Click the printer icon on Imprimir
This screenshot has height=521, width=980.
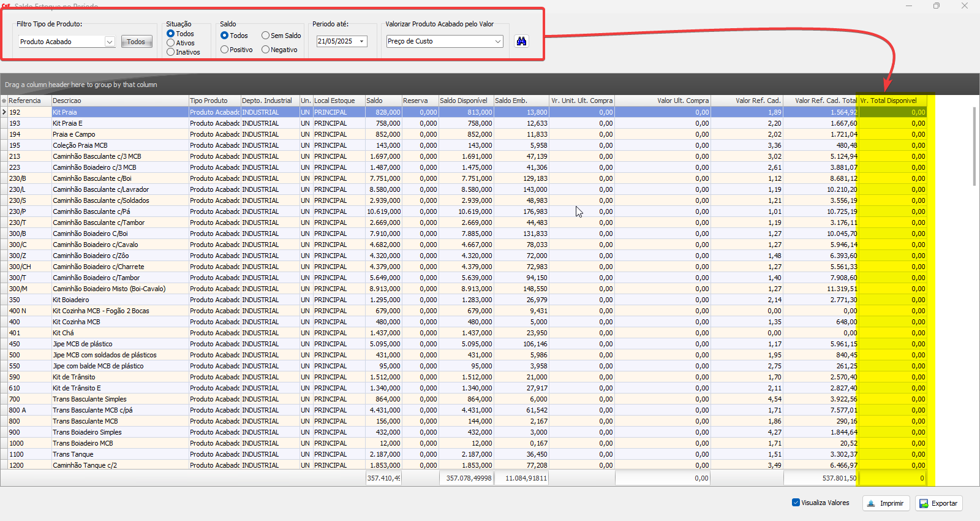click(x=871, y=503)
